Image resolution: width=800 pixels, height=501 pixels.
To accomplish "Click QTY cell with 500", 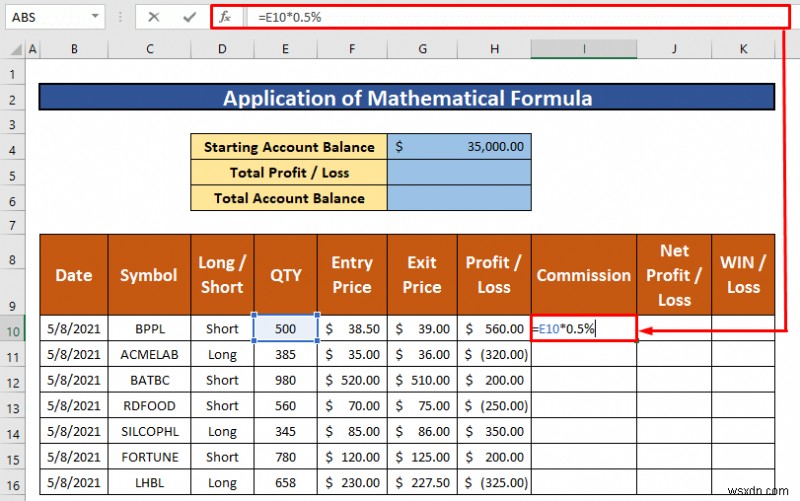I will [x=285, y=329].
